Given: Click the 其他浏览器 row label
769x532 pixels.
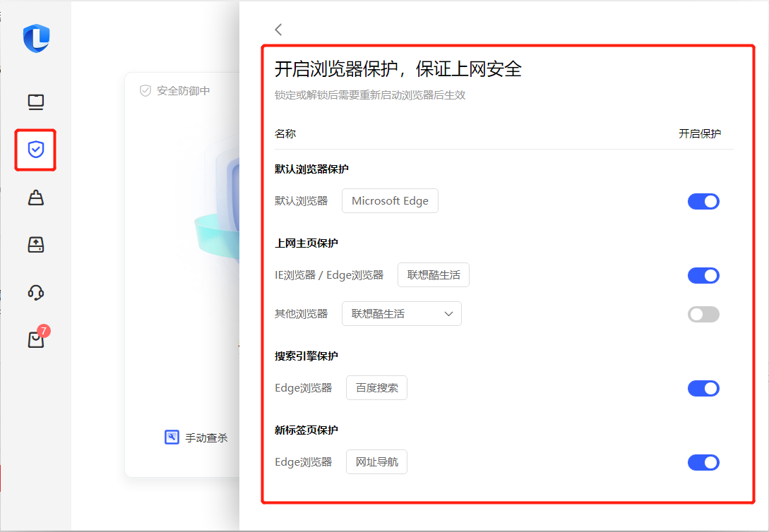Looking at the screenshot, I should click(x=301, y=314).
